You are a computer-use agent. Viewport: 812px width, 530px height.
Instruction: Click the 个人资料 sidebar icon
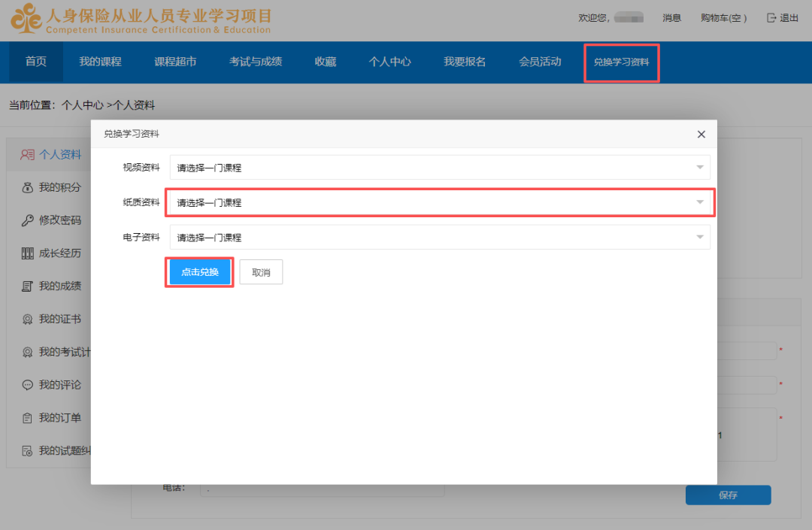[x=28, y=155]
